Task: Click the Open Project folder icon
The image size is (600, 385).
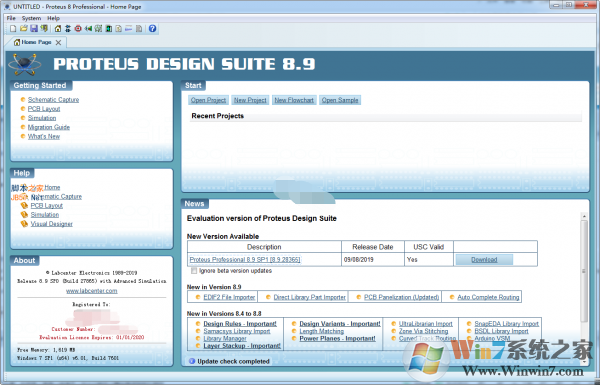Action: [x=23, y=29]
